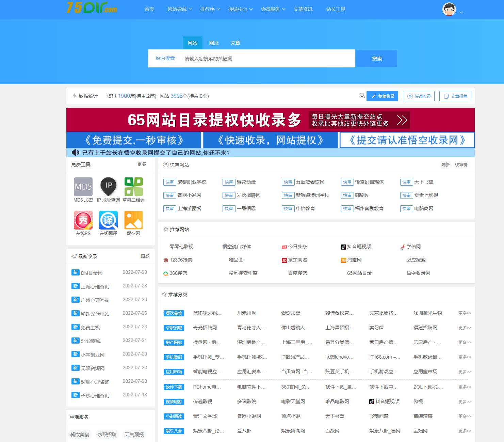Expand the 换链中心 dropdown menu
The width and height of the screenshot is (504, 442).
click(240, 9)
